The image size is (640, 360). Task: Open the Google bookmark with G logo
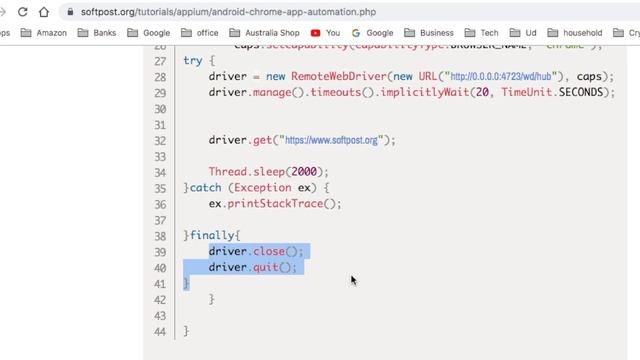click(372, 33)
